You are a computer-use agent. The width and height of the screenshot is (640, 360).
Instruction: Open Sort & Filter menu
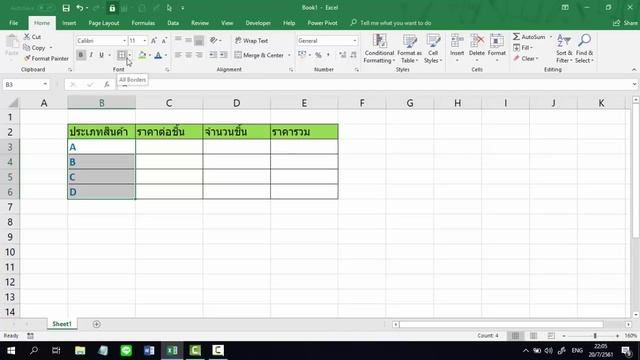(564, 49)
